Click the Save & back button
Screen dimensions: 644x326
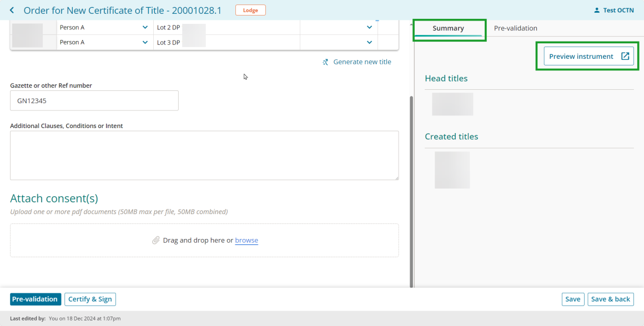pos(610,299)
